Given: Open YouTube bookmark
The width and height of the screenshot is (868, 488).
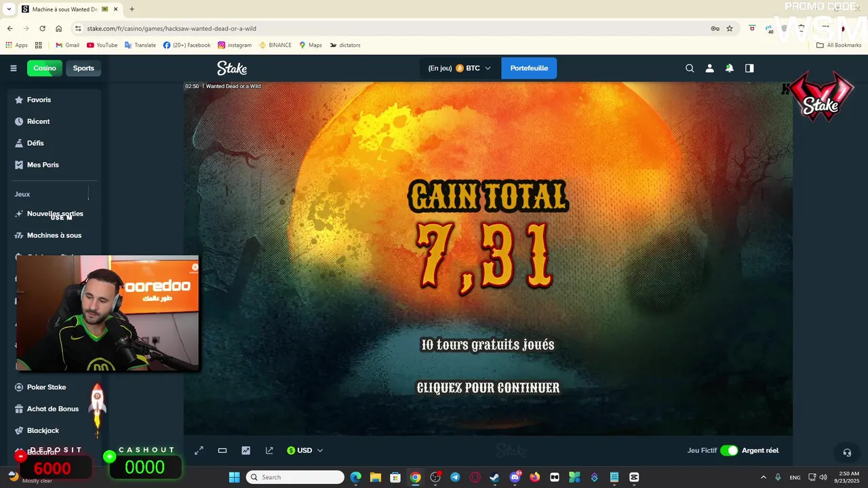Looking at the screenshot, I should 102,45.
